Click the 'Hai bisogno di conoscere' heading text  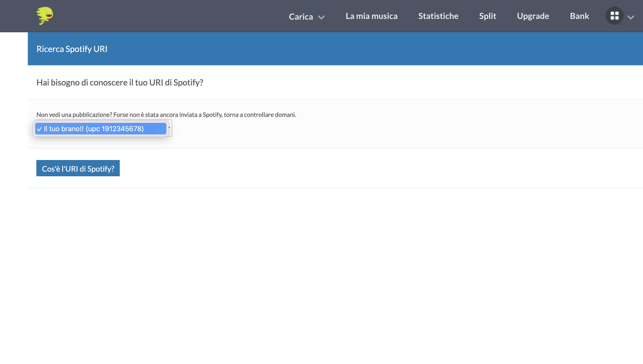(119, 82)
